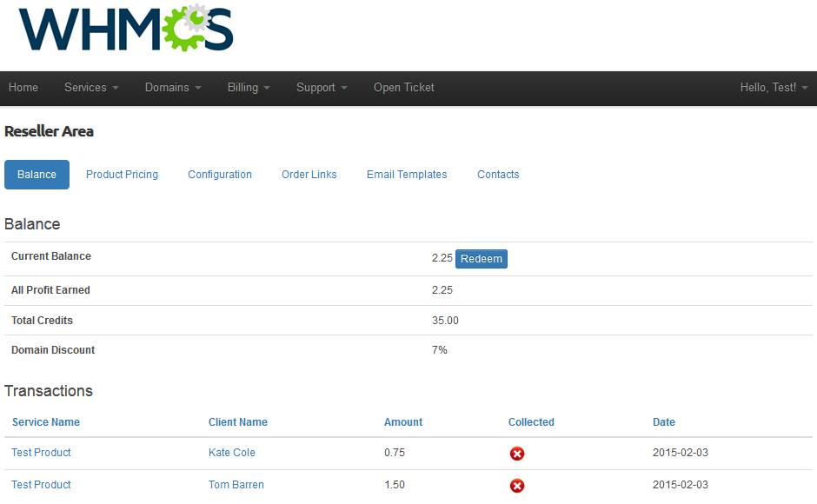Open client Tom Barren
The width and height of the screenshot is (817, 504).
click(x=236, y=485)
